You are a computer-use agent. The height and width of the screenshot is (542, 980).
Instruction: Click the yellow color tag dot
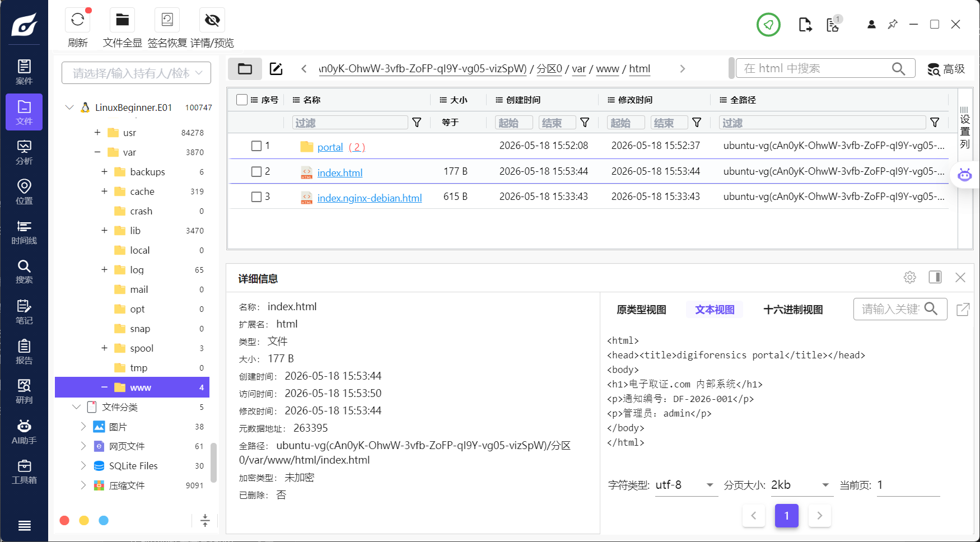click(84, 521)
